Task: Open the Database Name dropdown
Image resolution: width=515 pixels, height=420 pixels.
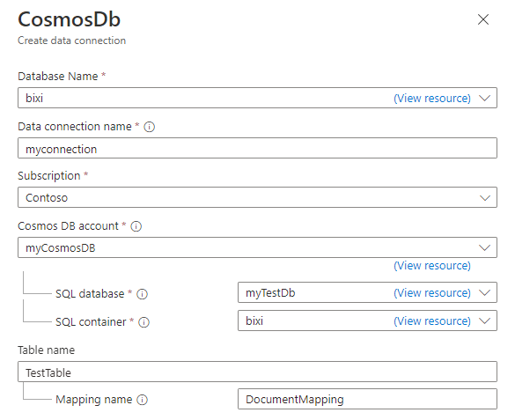Action: coord(257,98)
